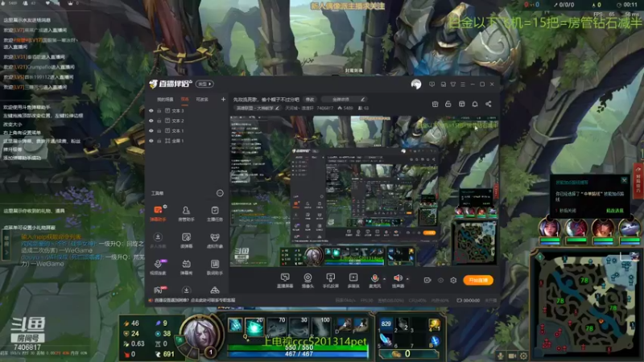Open the 房管助手 tool
The height and width of the screenshot is (362, 644).
click(186, 213)
